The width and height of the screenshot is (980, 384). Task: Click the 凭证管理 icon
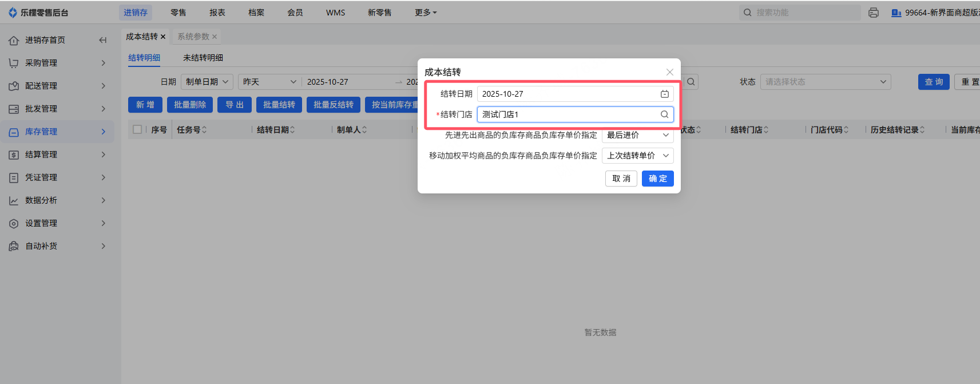click(x=14, y=177)
